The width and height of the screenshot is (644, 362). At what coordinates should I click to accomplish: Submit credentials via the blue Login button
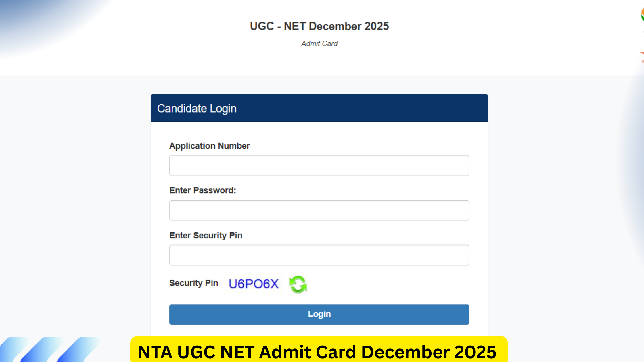319,314
